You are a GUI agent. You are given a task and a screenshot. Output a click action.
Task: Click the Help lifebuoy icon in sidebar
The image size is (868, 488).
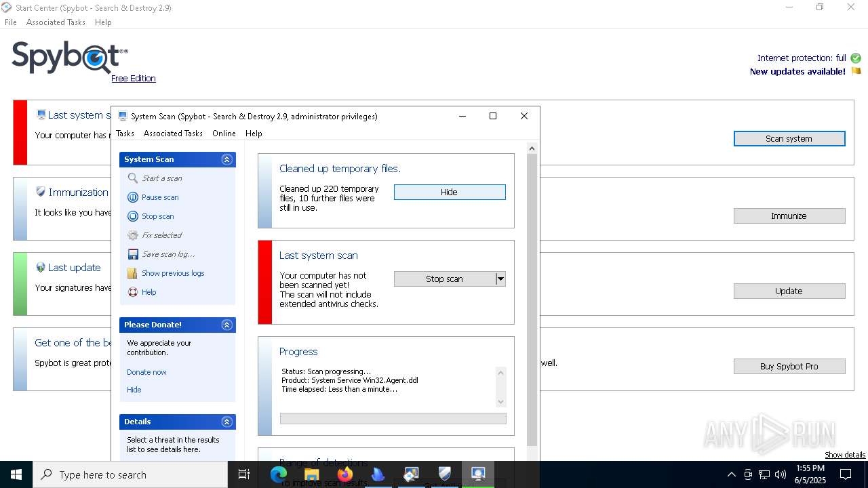[x=133, y=292]
